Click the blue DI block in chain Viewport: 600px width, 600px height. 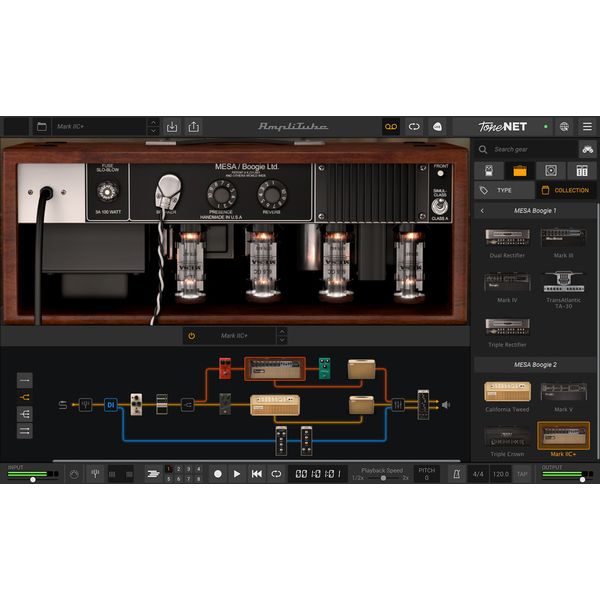tap(111, 405)
